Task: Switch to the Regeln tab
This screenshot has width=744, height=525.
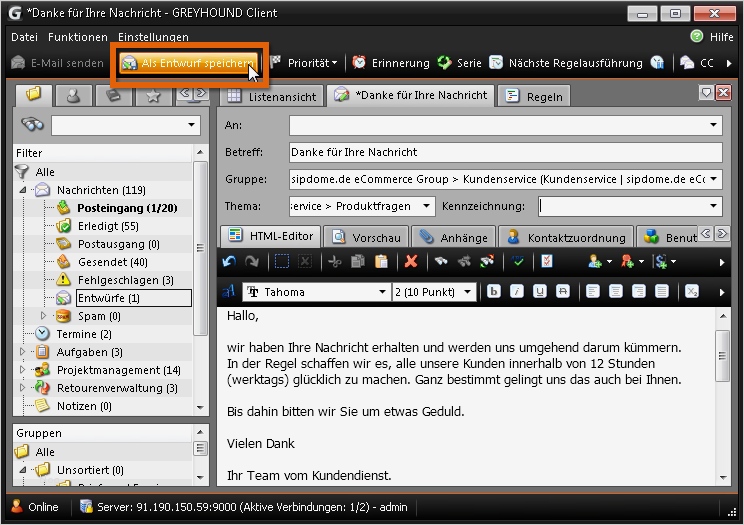Action: [x=534, y=96]
